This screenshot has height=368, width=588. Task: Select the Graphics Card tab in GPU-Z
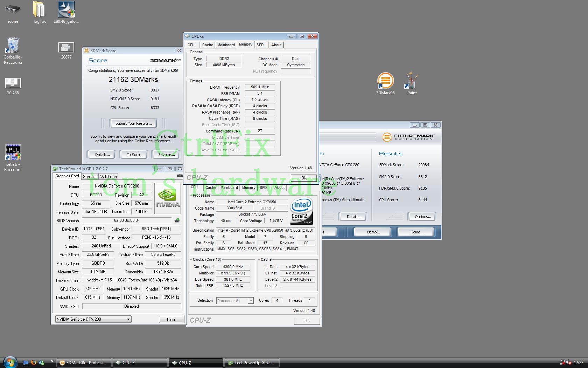[x=67, y=176]
